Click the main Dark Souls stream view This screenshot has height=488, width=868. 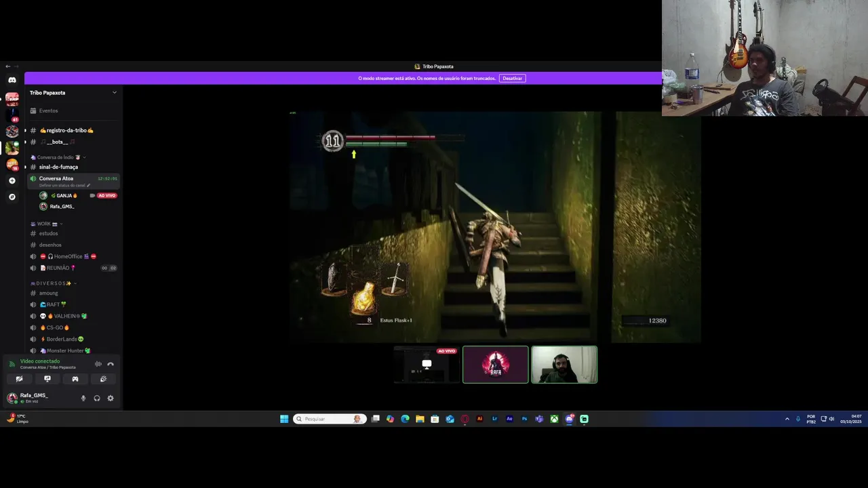click(495, 226)
